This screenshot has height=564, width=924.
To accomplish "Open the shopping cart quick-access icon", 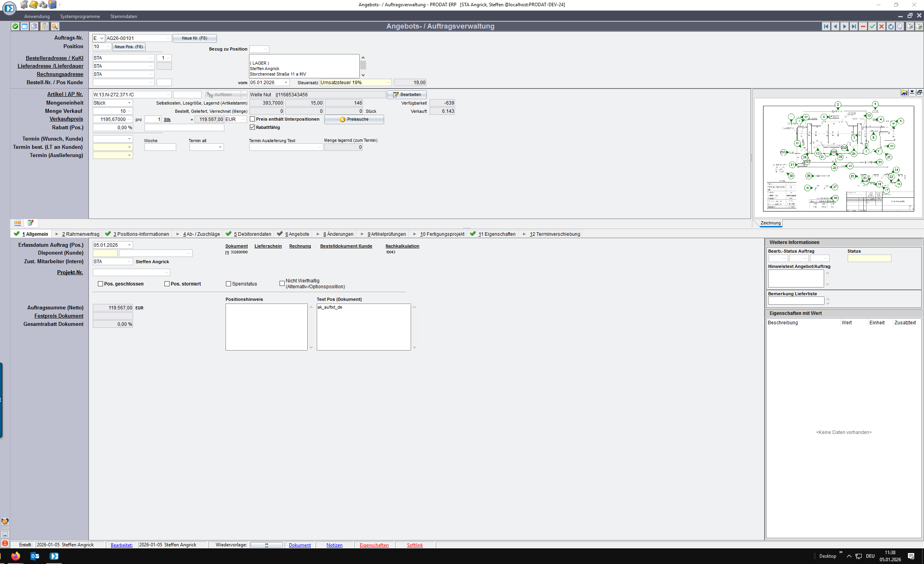I will 24,5.
